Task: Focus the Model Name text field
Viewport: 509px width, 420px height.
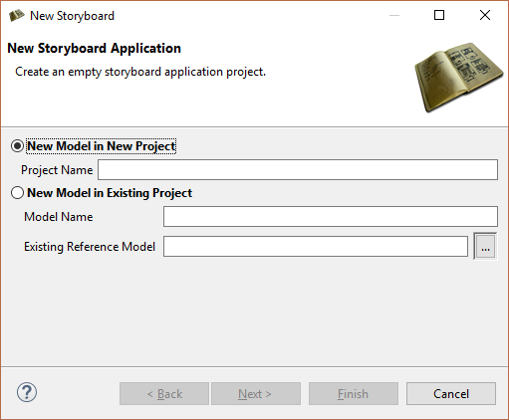Action: [x=331, y=217]
